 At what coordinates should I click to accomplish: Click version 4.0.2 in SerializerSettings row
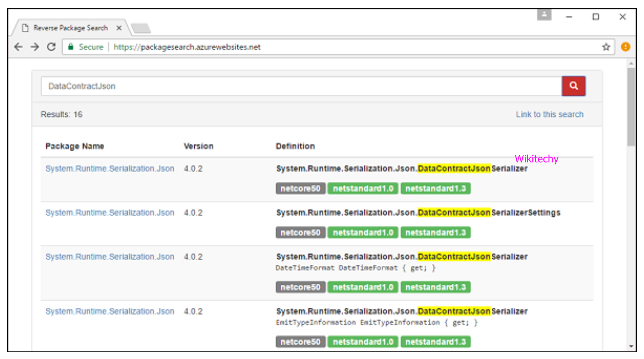click(193, 212)
